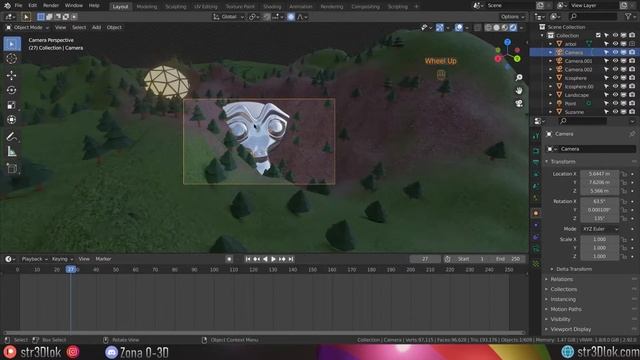Click the pan view hand icon

519,90
